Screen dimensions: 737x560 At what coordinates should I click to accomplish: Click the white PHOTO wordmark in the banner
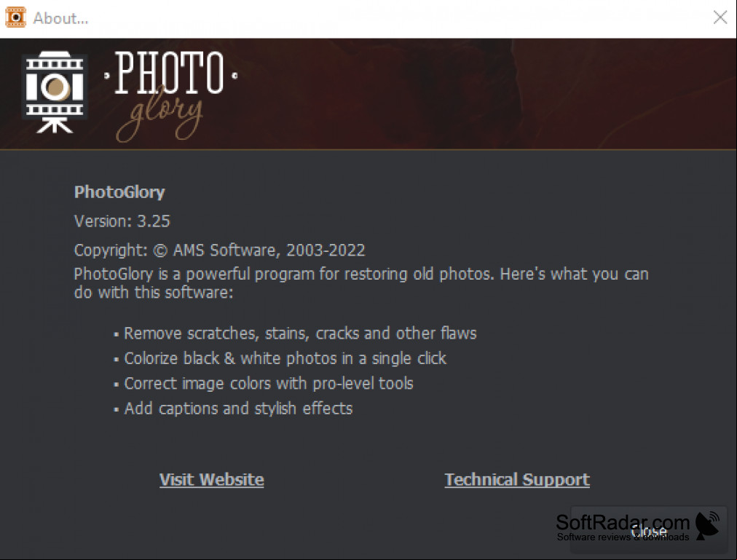click(x=170, y=73)
